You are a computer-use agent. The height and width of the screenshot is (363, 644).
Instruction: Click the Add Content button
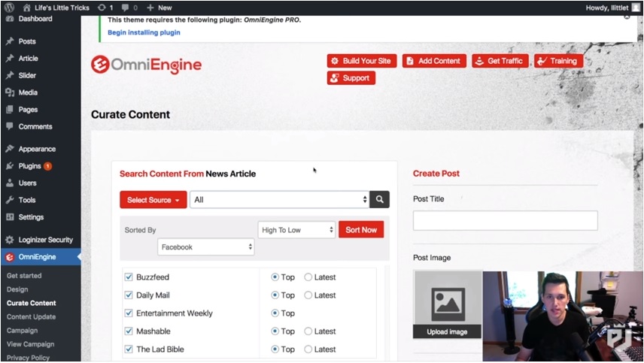point(434,61)
